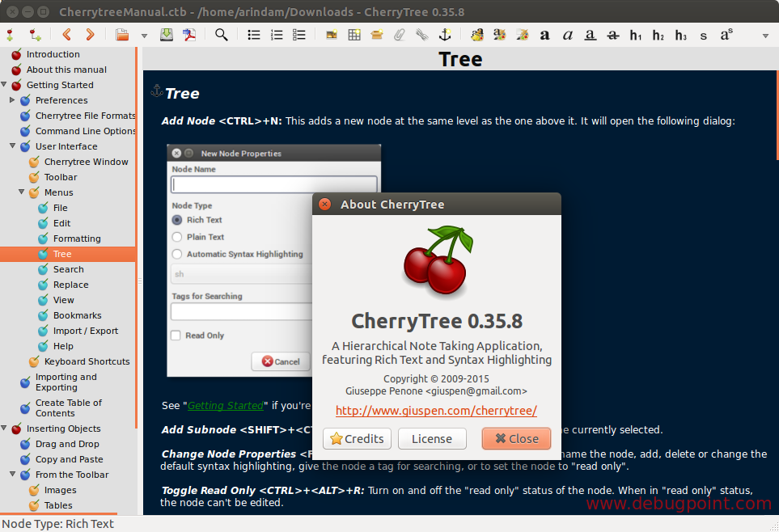Select the Bookmarks node

tap(78, 315)
